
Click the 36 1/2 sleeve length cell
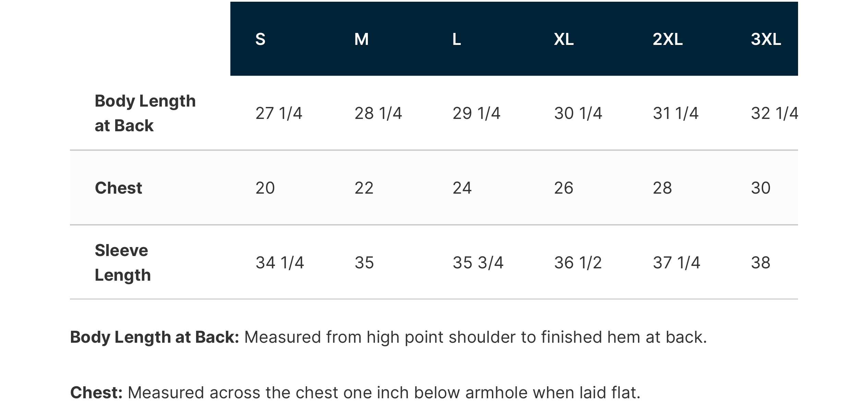pos(578,263)
